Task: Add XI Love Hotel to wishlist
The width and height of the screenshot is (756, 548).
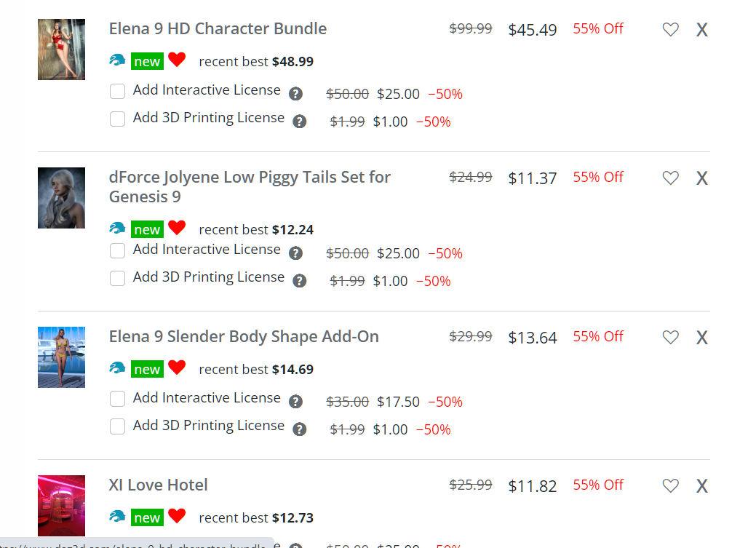Action: point(670,485)
